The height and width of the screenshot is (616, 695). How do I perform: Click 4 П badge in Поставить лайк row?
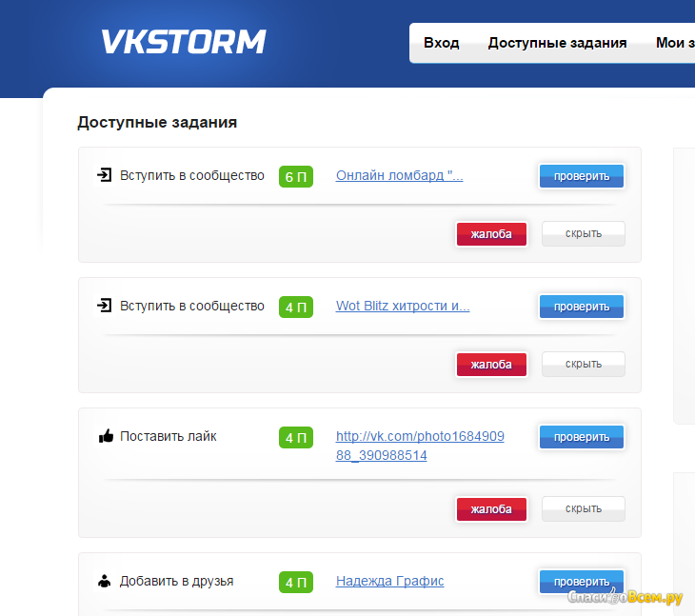(296, 437)
